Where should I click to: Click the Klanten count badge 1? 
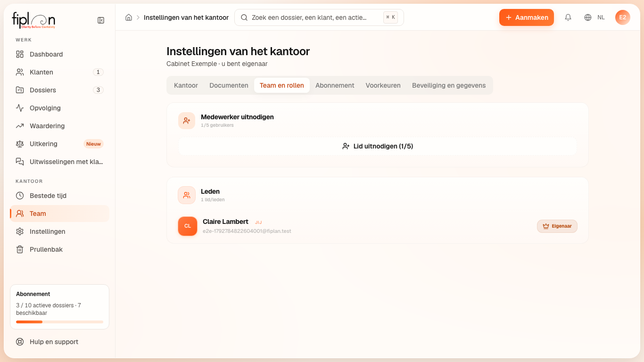coord(98,72)
